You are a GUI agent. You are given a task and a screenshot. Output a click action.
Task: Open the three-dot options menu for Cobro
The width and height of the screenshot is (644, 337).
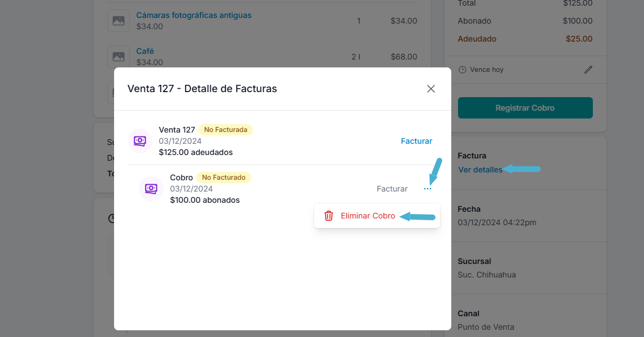coord(428,189)
